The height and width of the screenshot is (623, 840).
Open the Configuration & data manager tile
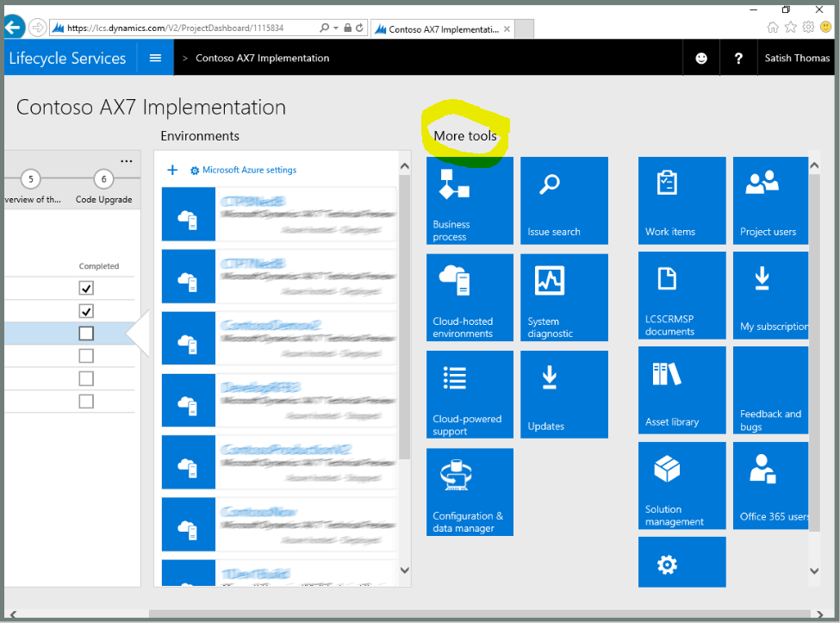point(470,492)
